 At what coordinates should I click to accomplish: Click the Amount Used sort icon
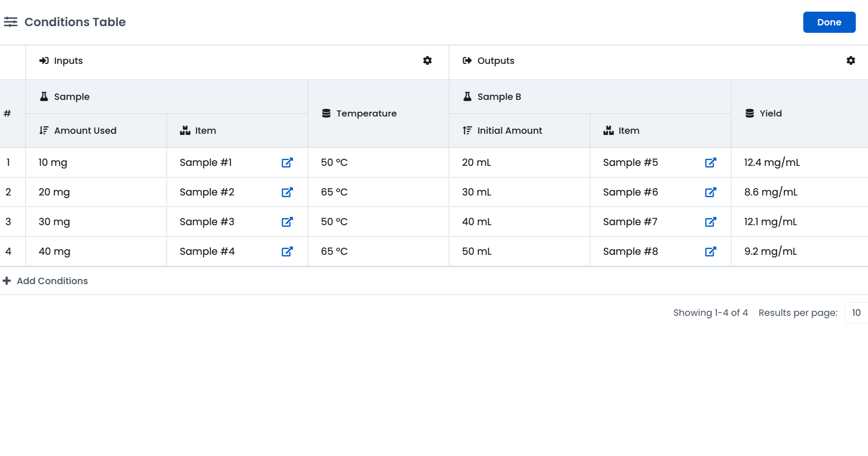[x=44, y=131]
